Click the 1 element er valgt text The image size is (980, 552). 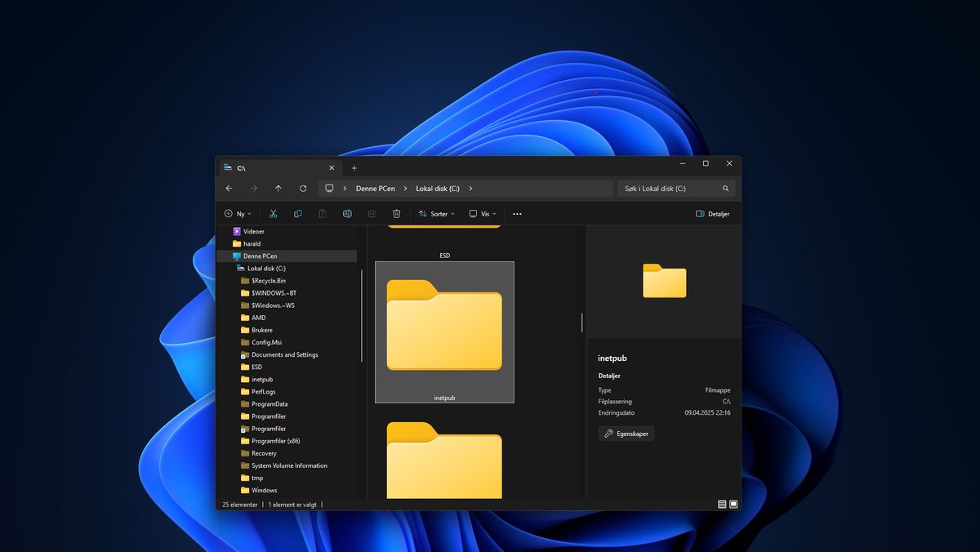pyautogui.click(x=293, y=505)
